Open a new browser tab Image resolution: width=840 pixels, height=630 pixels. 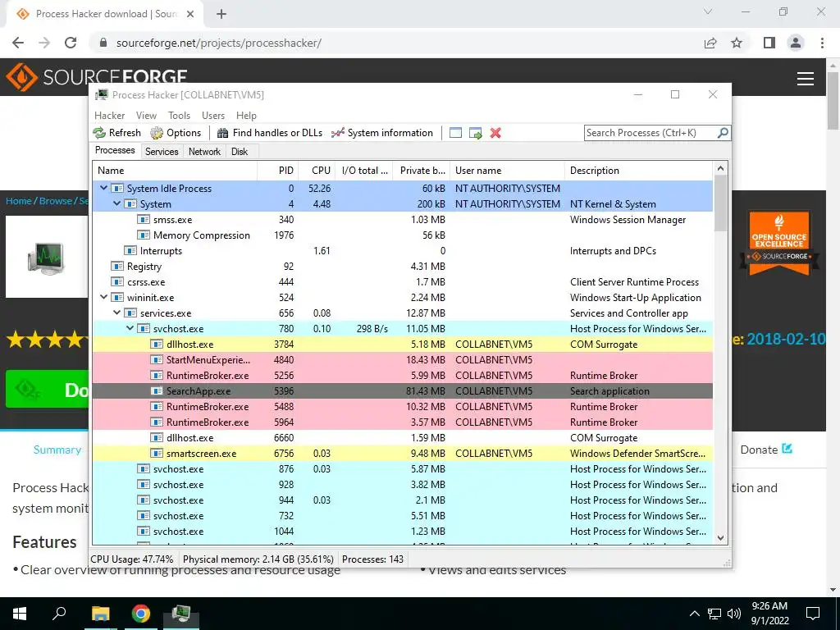click(221, 14)
